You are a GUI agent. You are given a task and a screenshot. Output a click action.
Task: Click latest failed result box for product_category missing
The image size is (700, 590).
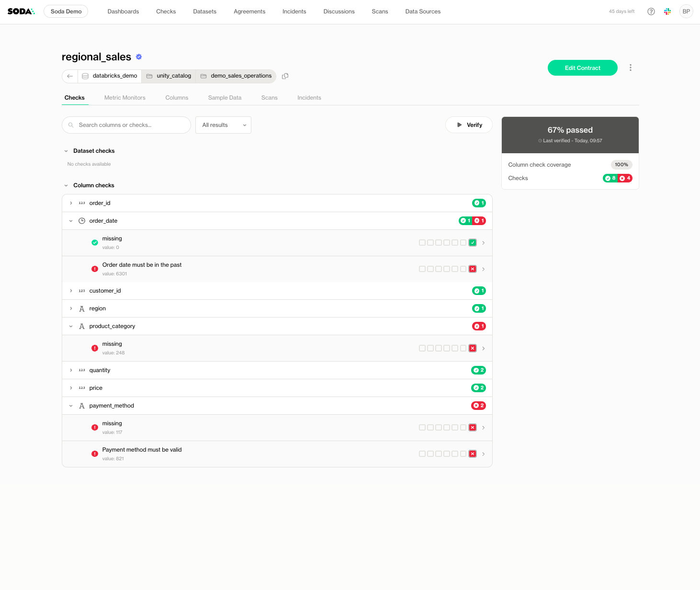(x=473, y=348)
